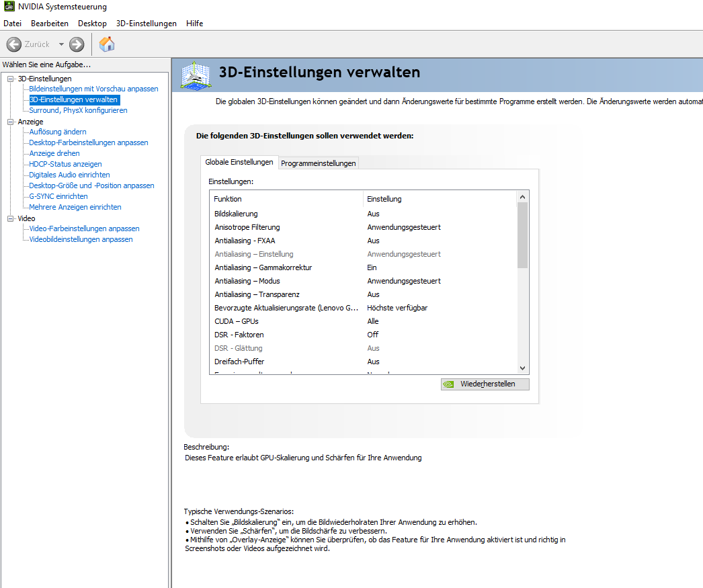Click the NVIDIA title bar icon
Viewport: 703px width, 588px height.
coord(9,7)
